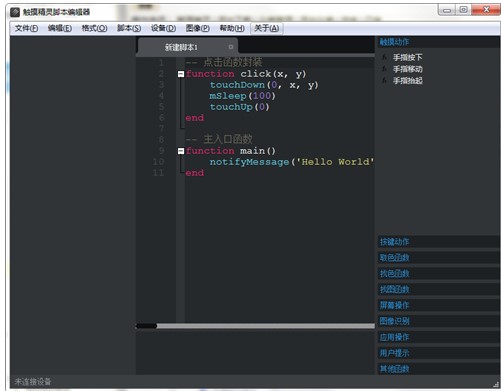Collapse the click function fold marker
The height and width of the screenshot is (391, 501).
click(x=181, y=74)
